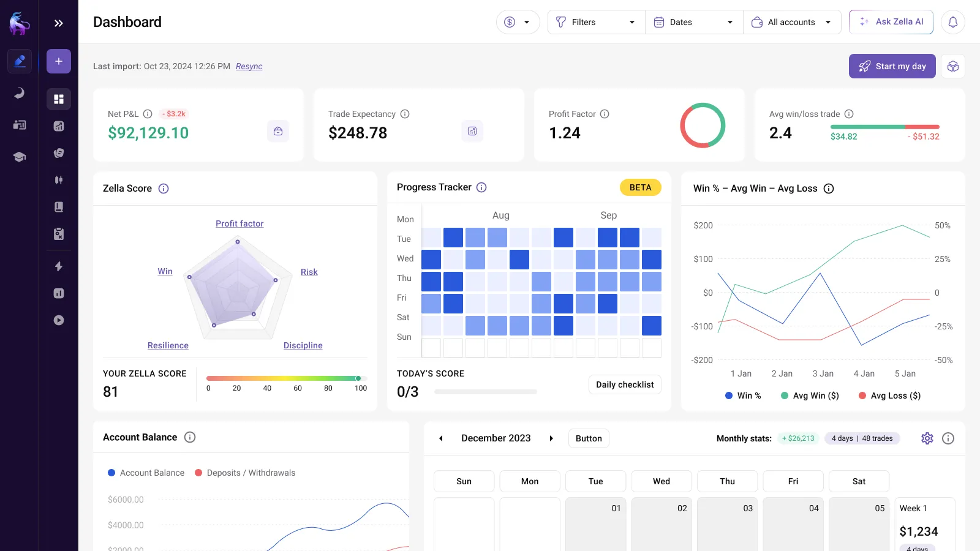The height and width of the screenshot is (551, 980).
Task: Click the play circle icon in sidebar
Action: point(59,320)
